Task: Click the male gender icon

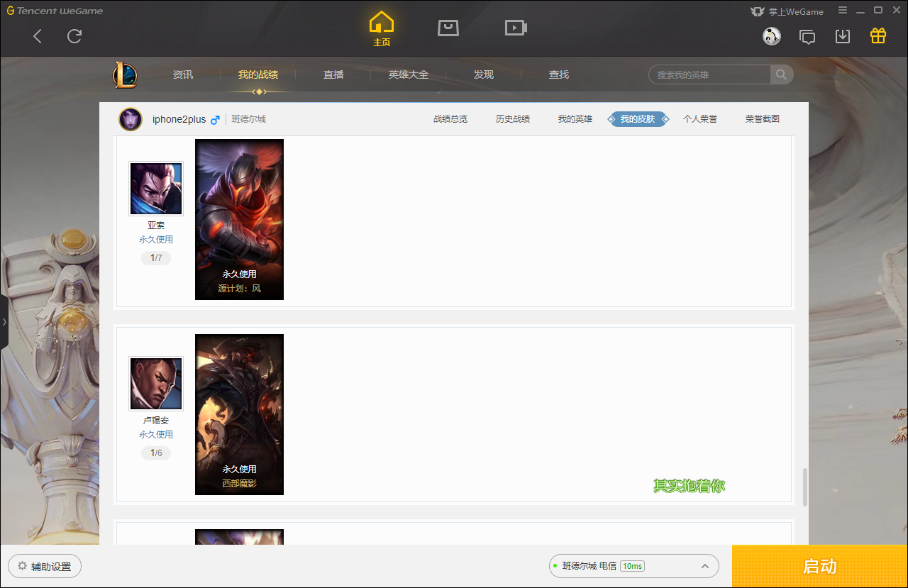Action: (215, 120)
